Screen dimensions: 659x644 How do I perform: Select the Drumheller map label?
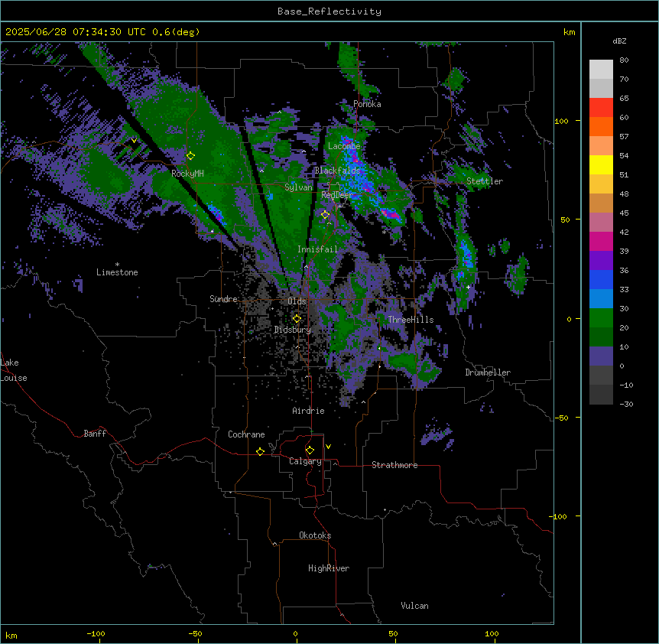pos(488,372)
